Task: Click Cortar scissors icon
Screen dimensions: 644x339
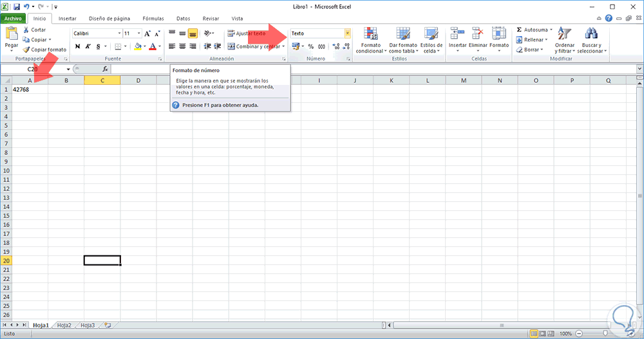Action: click(26, 30)
